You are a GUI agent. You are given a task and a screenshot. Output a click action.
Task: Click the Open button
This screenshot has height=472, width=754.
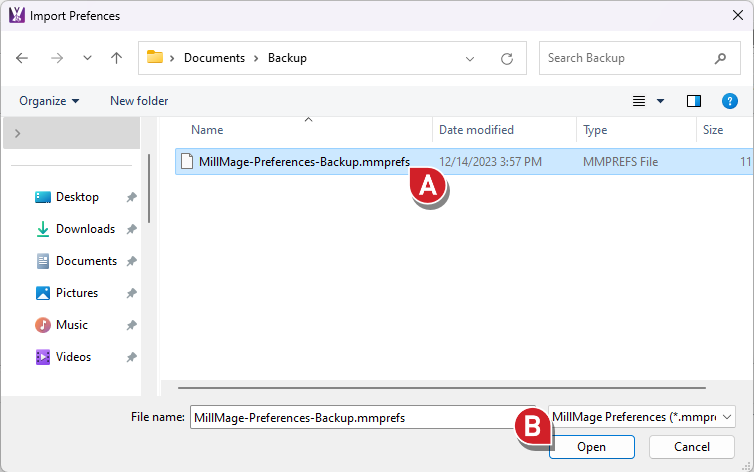(x=591, y=447)
